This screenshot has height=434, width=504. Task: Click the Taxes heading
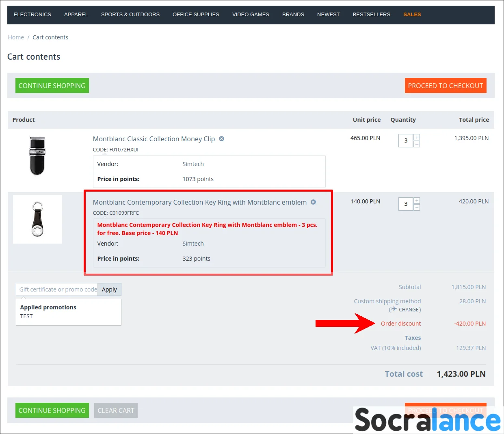coord(413,338)
